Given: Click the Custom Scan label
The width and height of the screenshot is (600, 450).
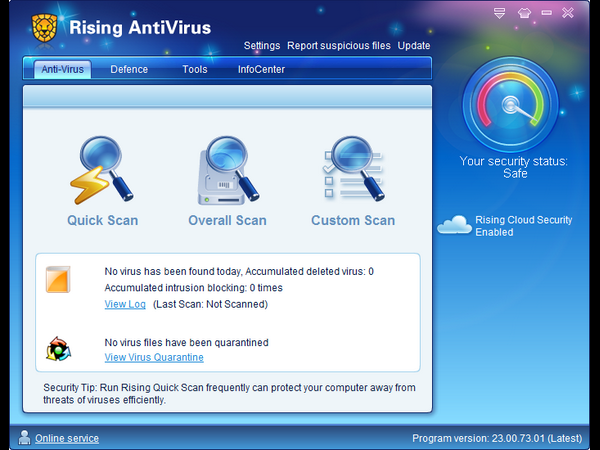Looking at the screenshot, I should [x=353, y=220].
